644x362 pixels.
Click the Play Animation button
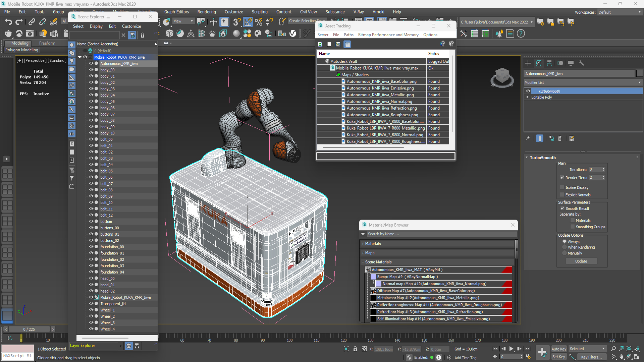point(511,349)
